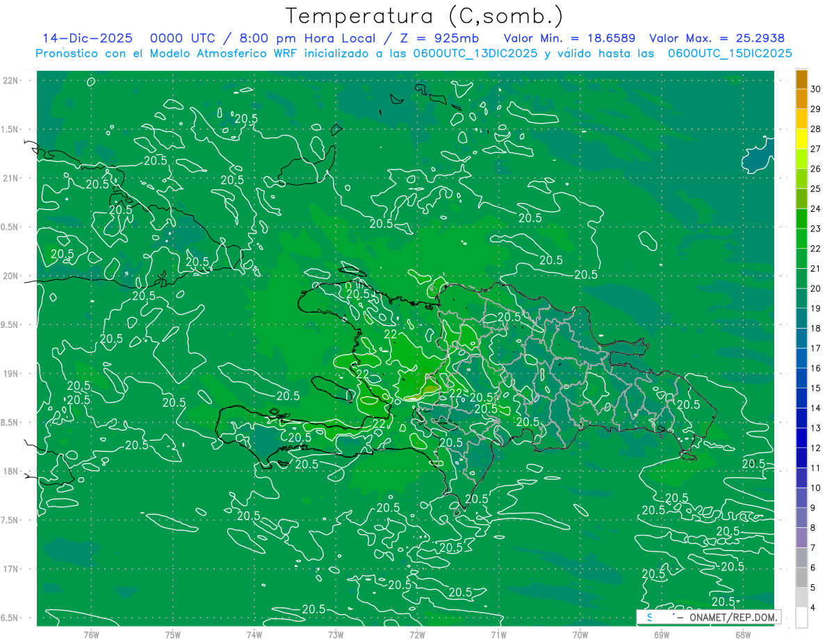Click the legend value "30"

[x=816, y=89]
